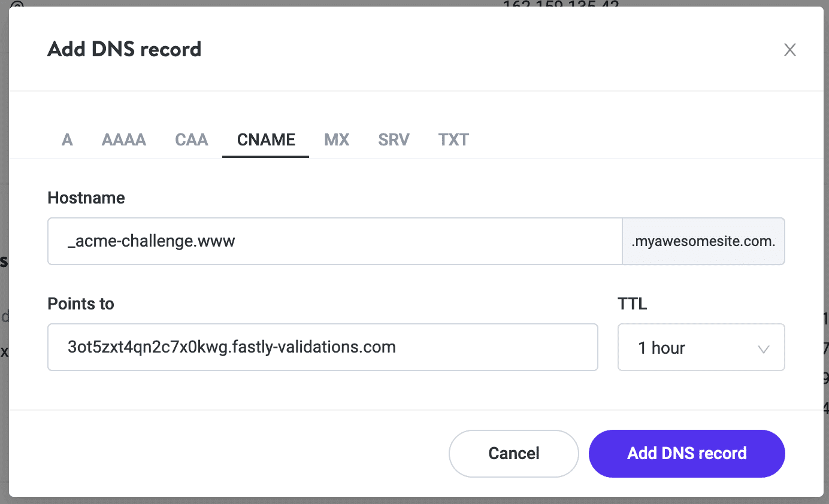829x504 pixels.
Task: Switch to the A record tab
Action: click(67, 139)
